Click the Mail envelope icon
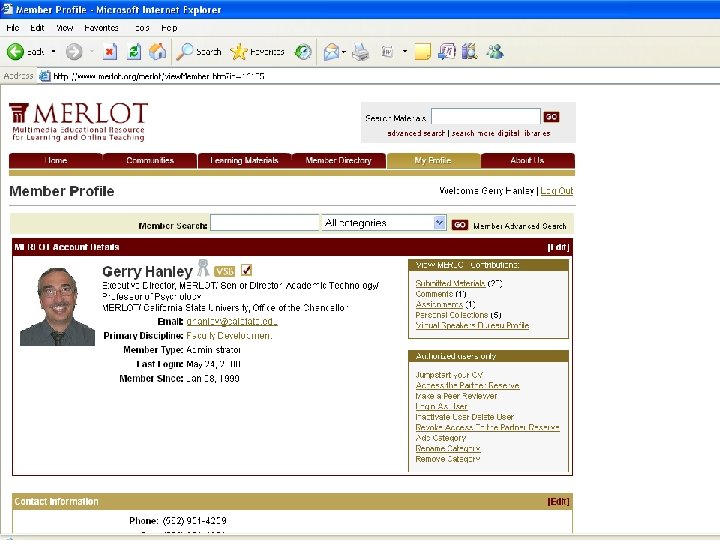 click(331, 52)
